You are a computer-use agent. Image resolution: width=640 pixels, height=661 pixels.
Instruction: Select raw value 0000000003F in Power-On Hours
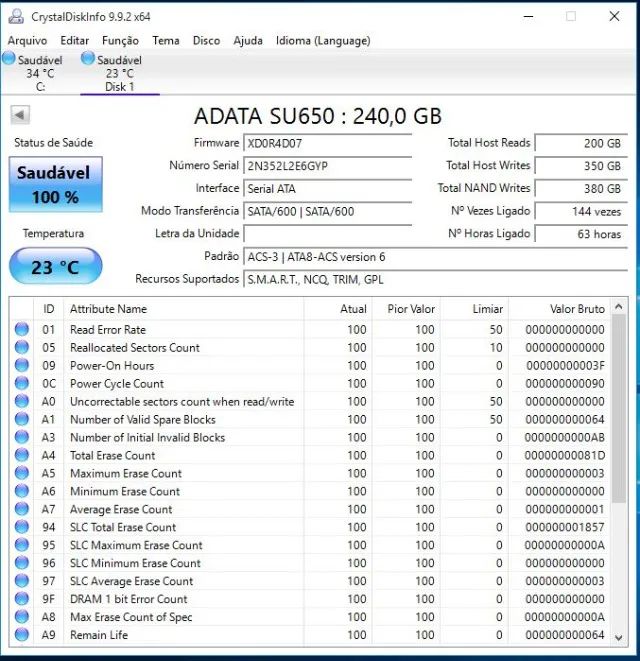pyautogui.click(x=565, y=365)
